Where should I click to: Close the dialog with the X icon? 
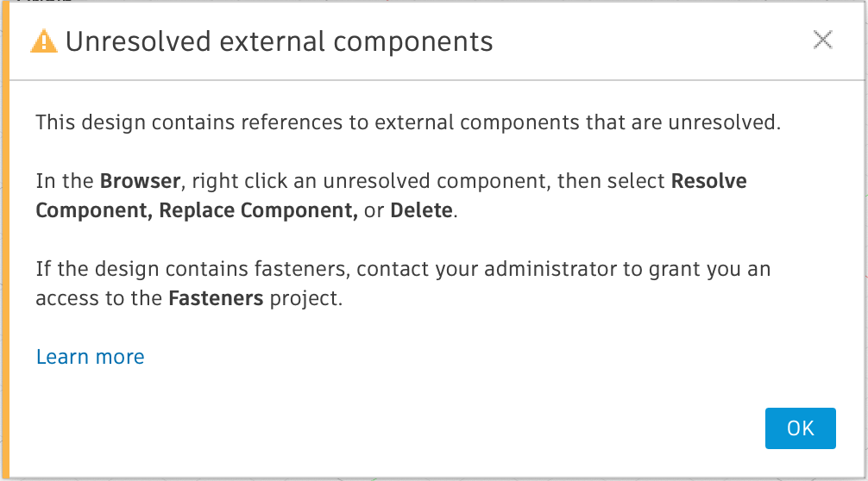pos(822,40)
